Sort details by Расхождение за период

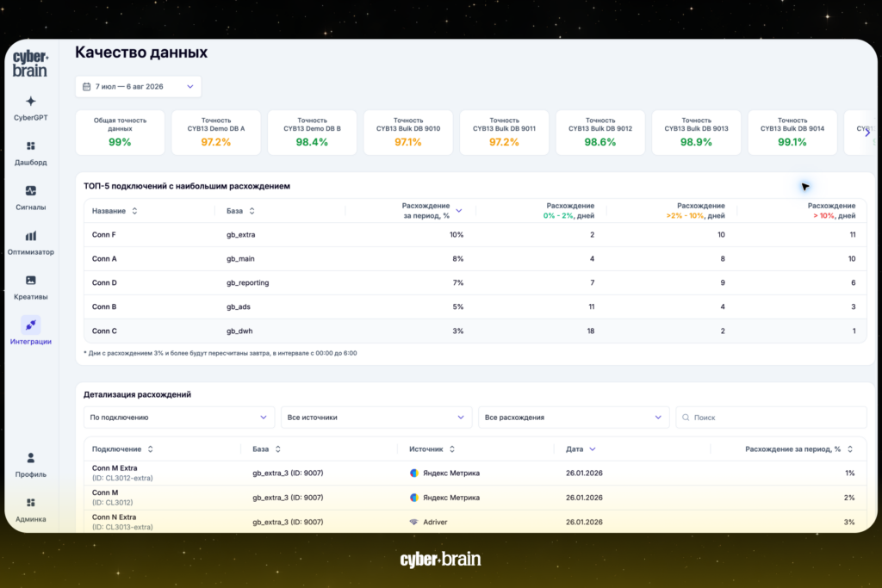(x=850, y=449)
